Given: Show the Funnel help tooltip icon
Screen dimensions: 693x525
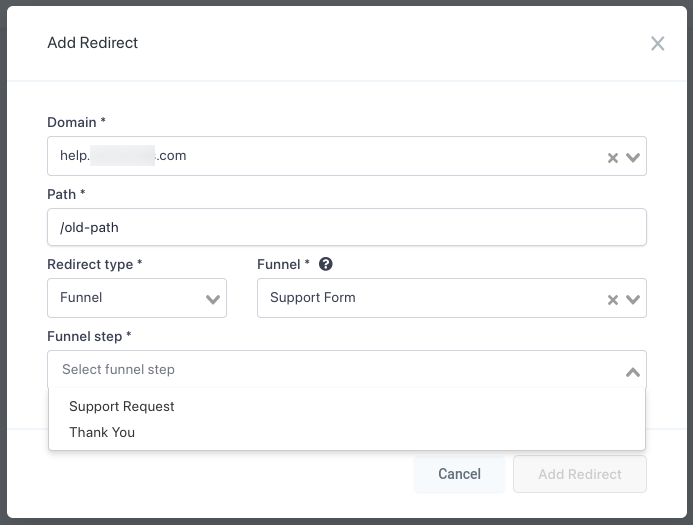Looking at the screenshot, I should click(x=325, y=265).
